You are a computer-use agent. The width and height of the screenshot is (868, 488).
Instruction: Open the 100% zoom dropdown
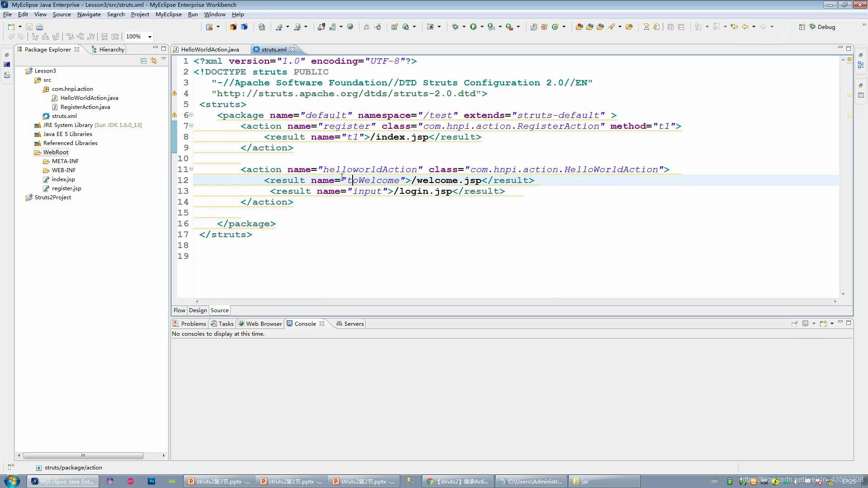(x=150, y=37)
